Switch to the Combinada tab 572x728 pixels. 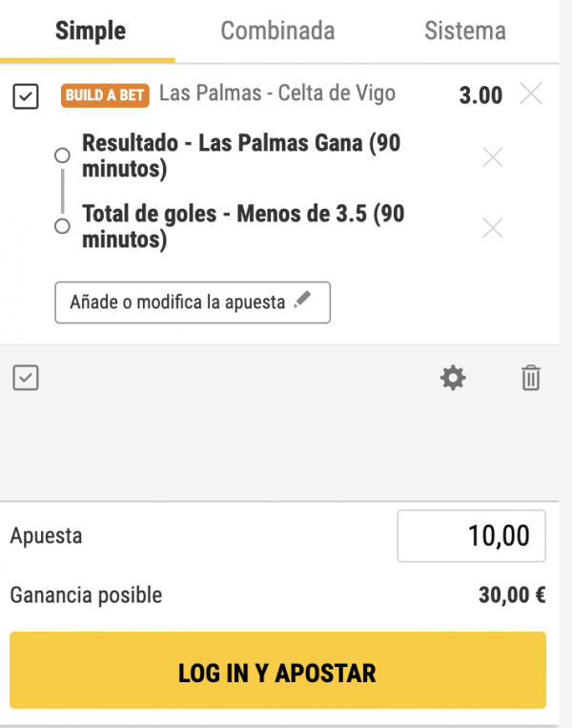277,31
